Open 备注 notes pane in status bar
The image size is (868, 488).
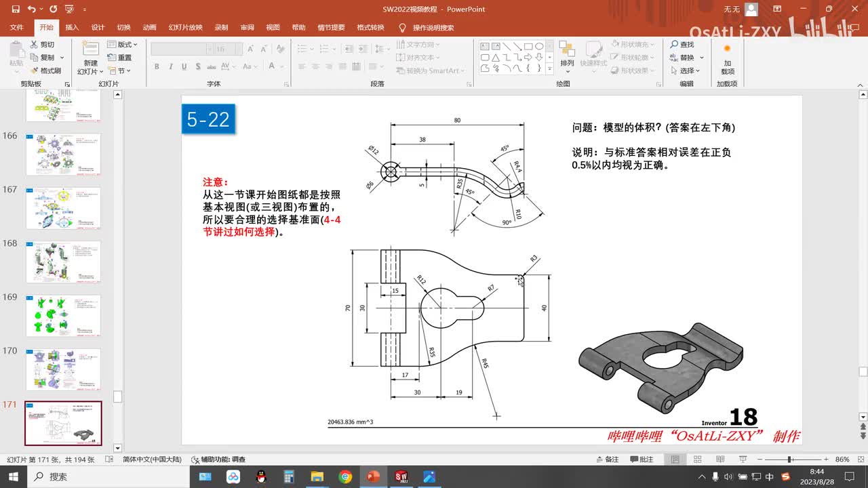point(606,459)
